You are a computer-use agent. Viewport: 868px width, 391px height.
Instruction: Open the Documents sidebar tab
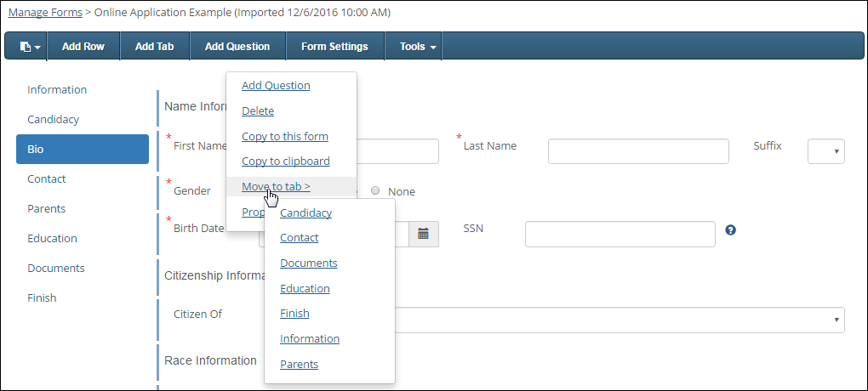[x=55, y=268]
